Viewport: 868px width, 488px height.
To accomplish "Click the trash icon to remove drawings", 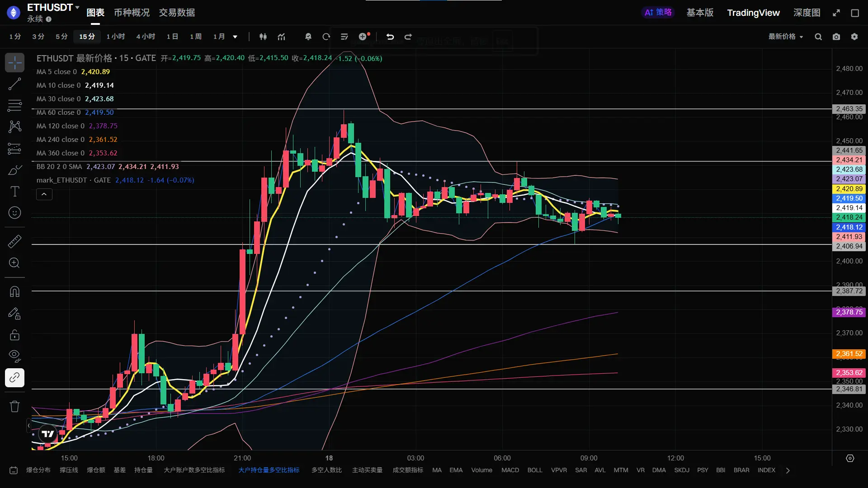I will tap(14, 406).
